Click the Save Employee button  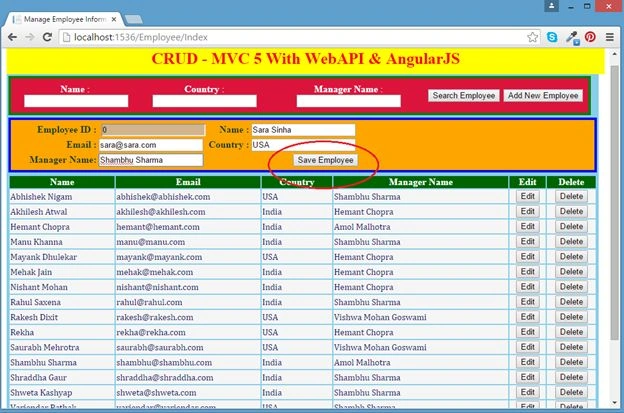point(326,160)
